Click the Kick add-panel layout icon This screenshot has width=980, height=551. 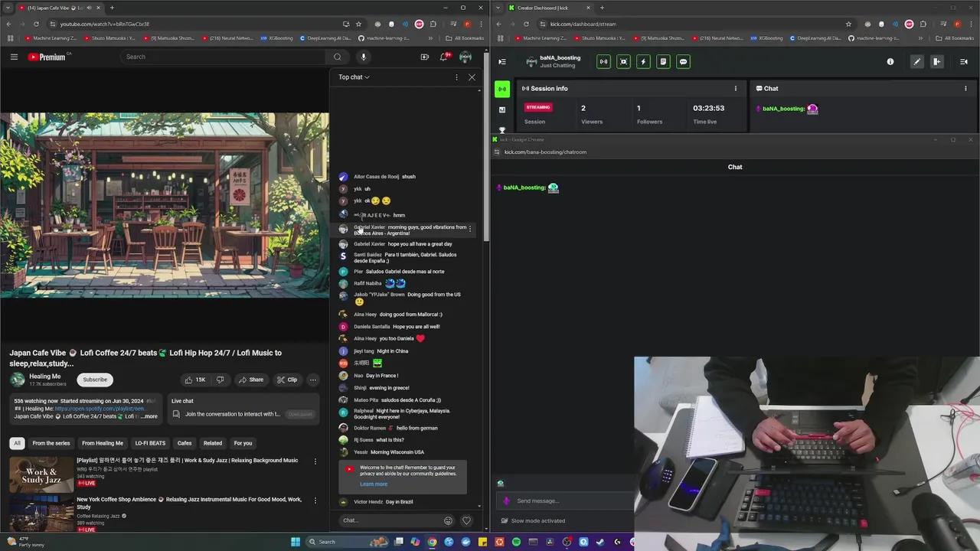[x=936, y=62]
